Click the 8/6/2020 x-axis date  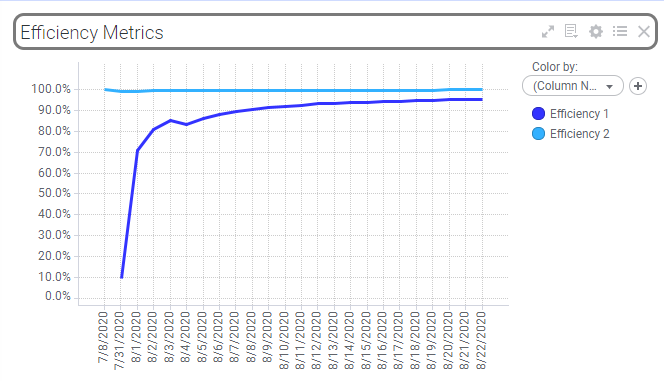coord(219,337)
